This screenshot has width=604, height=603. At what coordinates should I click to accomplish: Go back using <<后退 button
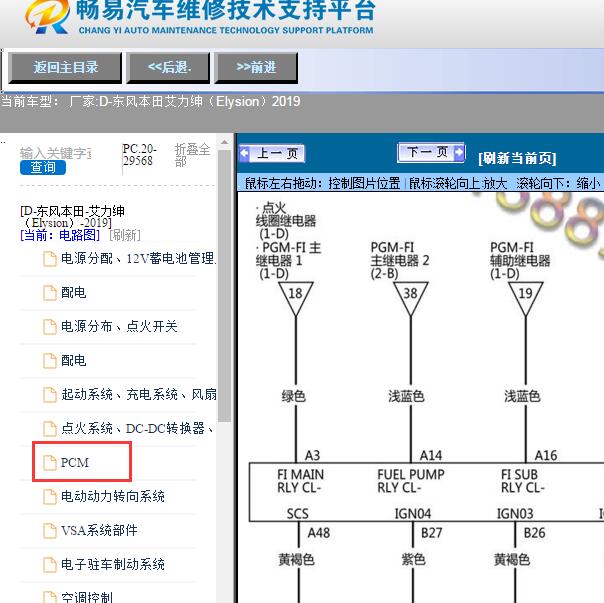168,68
